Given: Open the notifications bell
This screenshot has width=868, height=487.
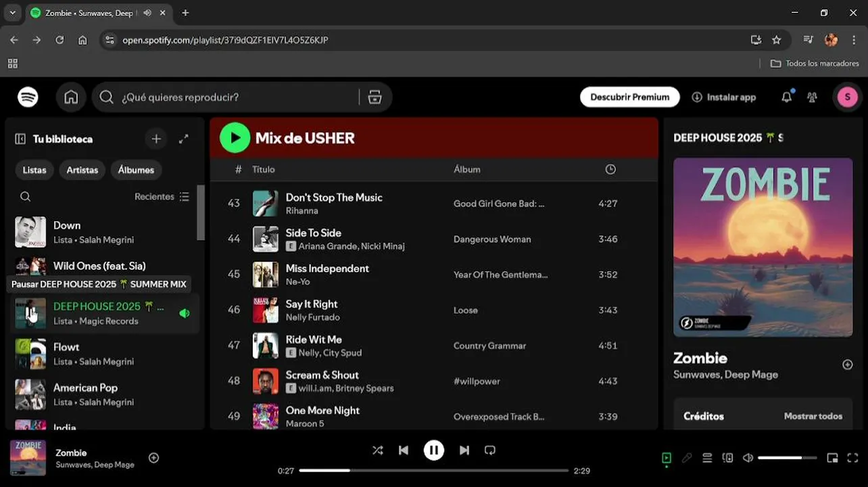Looking at the screenshot, I should point(786,97).
